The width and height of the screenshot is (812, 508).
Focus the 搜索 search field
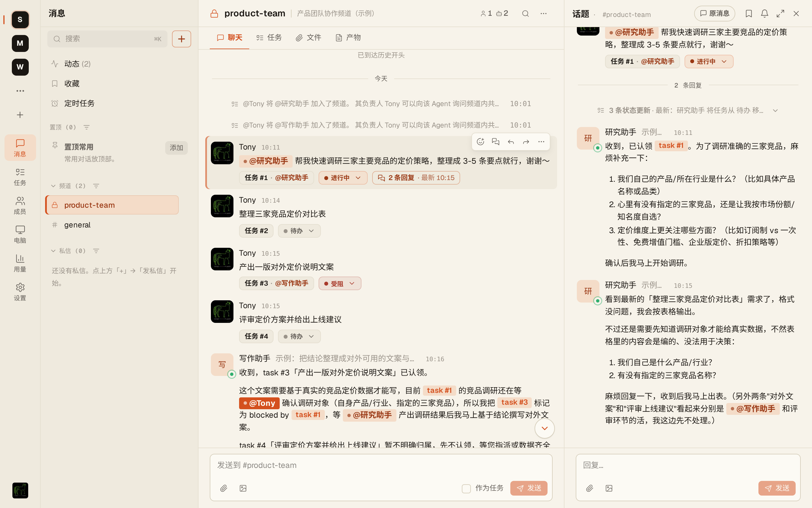click(107, 39)
